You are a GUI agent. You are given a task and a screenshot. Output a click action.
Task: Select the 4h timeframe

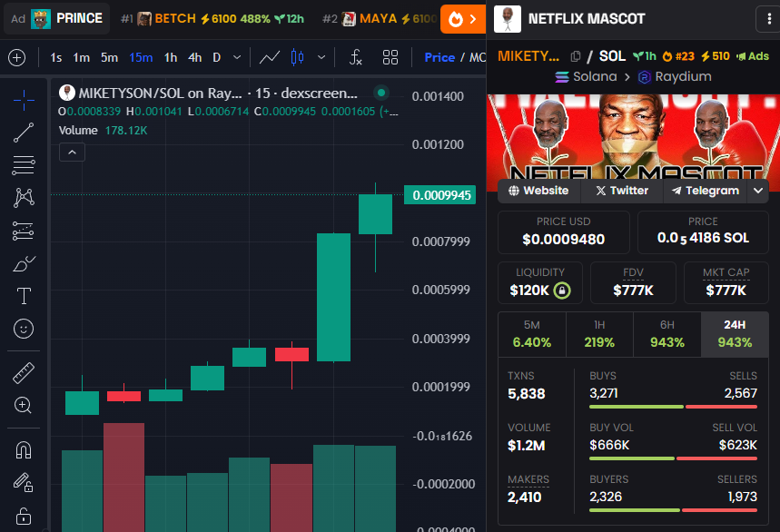pos(195,58)
